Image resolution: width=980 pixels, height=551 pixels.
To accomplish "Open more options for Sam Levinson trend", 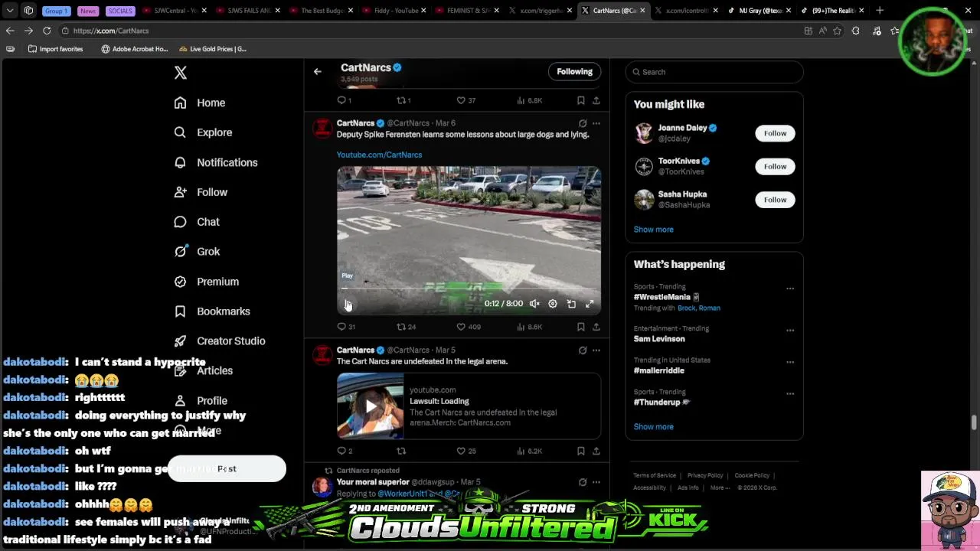I will [790, 331].
